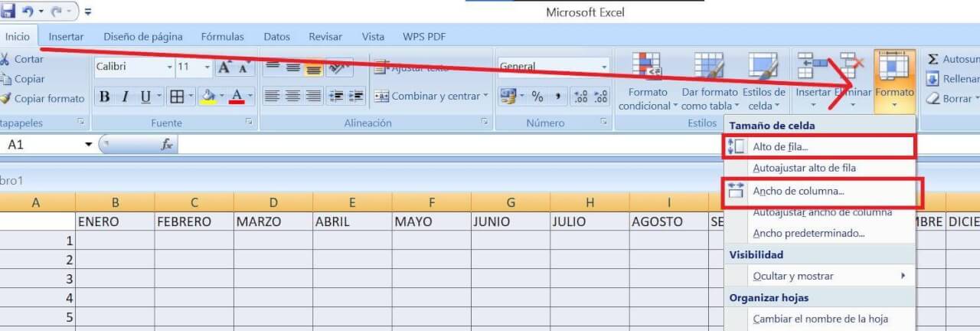
Task: Choose Alto de fila menu item
Action: (x=819, y=146)
